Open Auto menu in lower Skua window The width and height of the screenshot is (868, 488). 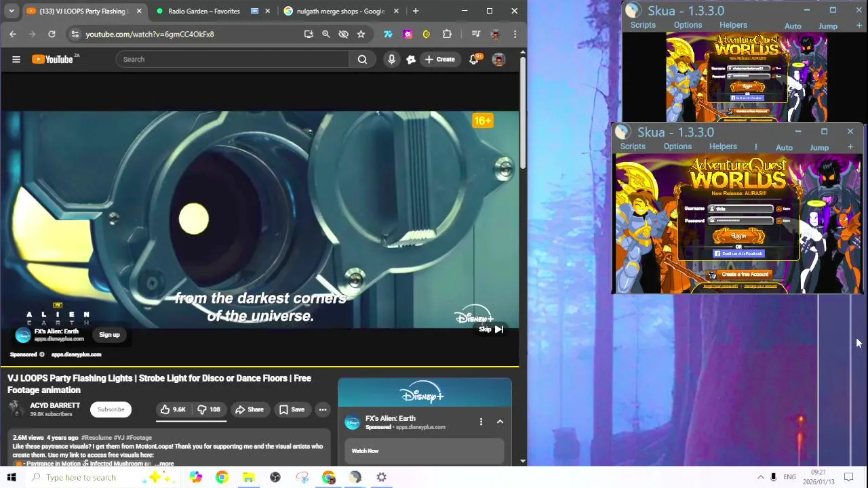coord(784,147)
